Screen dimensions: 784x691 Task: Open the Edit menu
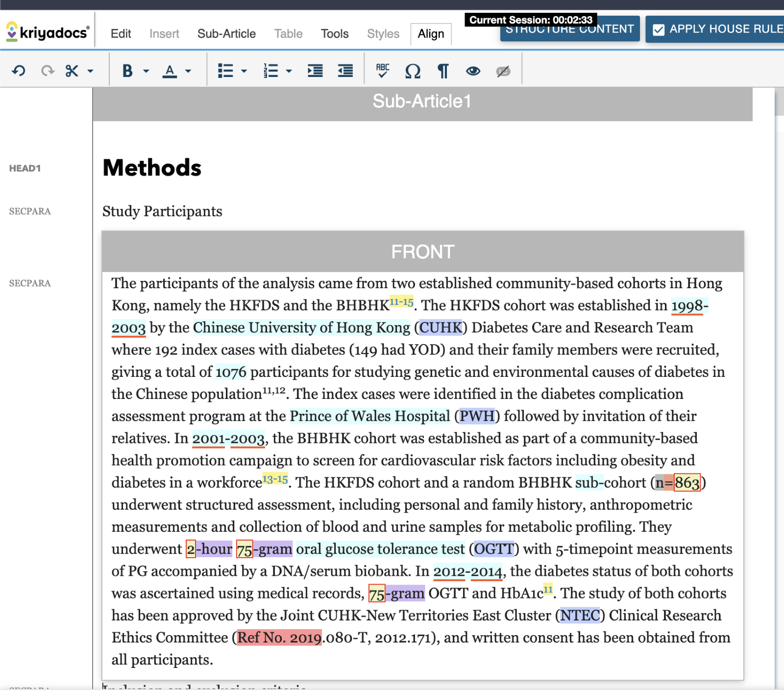tap(121, 34)
